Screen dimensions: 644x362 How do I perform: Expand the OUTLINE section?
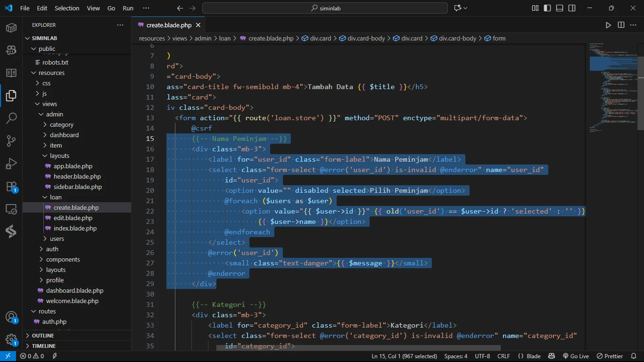(43, 336)
